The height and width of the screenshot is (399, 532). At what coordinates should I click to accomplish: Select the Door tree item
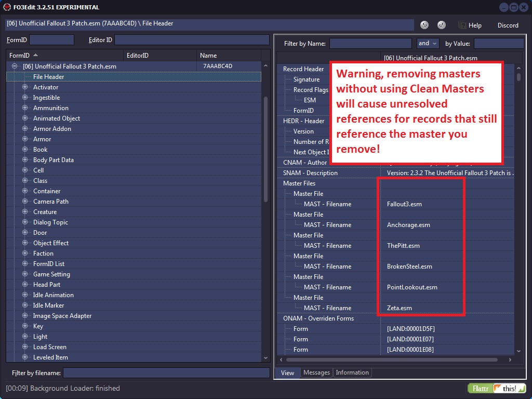tap(40, 233)
